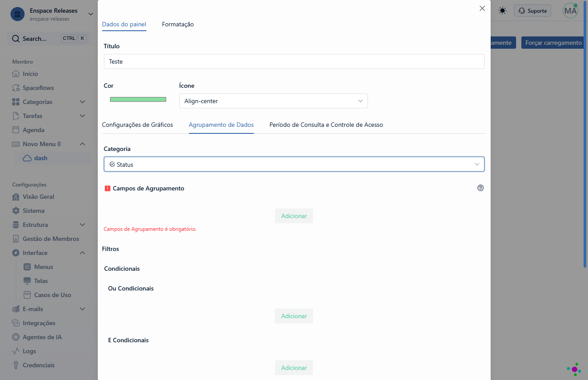Viewport: 588px width, 380px height.
Task: Collapse the Interface sidebar section
Action: tap(82, 253)
